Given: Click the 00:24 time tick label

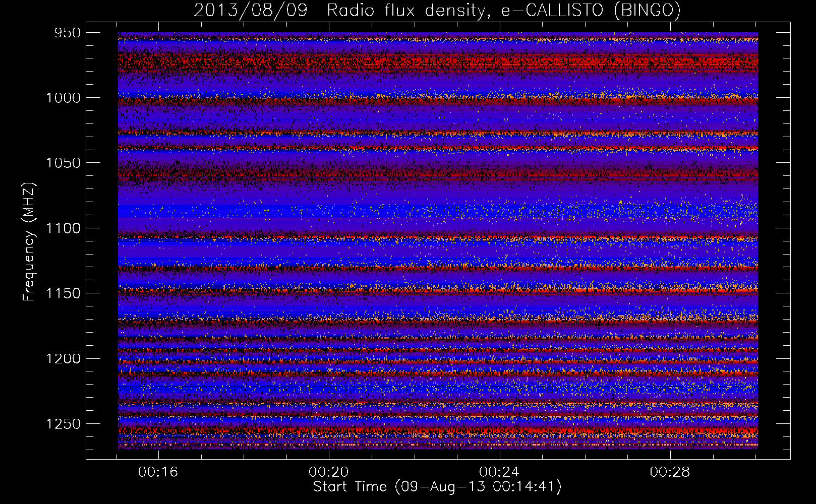Looking at the screenshot, I should point(499,472).
